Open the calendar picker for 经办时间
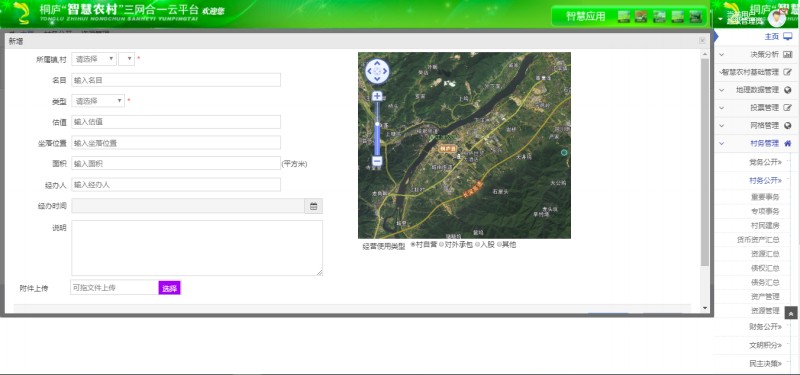The image size is (800, 375). (313, 206)
